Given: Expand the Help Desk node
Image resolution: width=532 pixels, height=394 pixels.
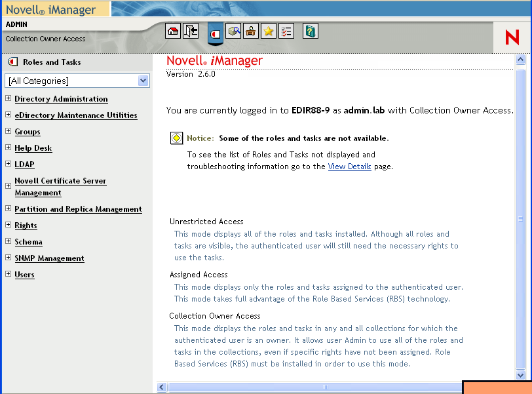Looking at the screenshot, I should (9, 148).
